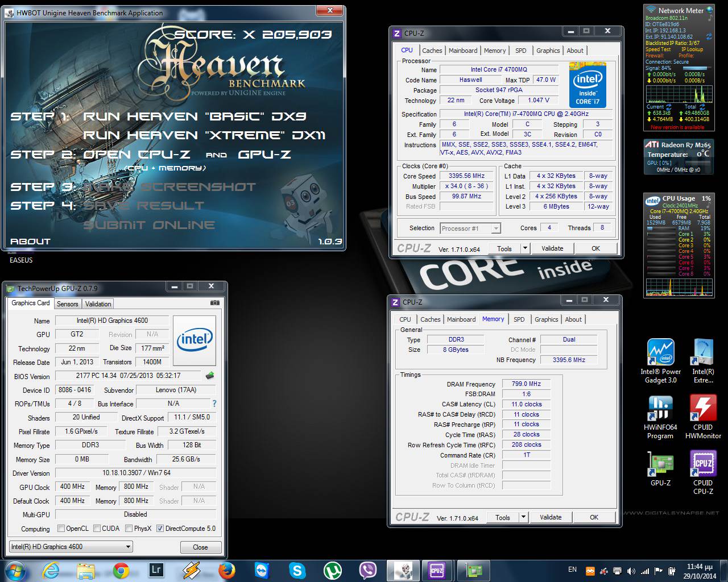Open uTorrent from the taskbar
The height and width of the screenshot is (582, 728).
(x=333, y=570)
